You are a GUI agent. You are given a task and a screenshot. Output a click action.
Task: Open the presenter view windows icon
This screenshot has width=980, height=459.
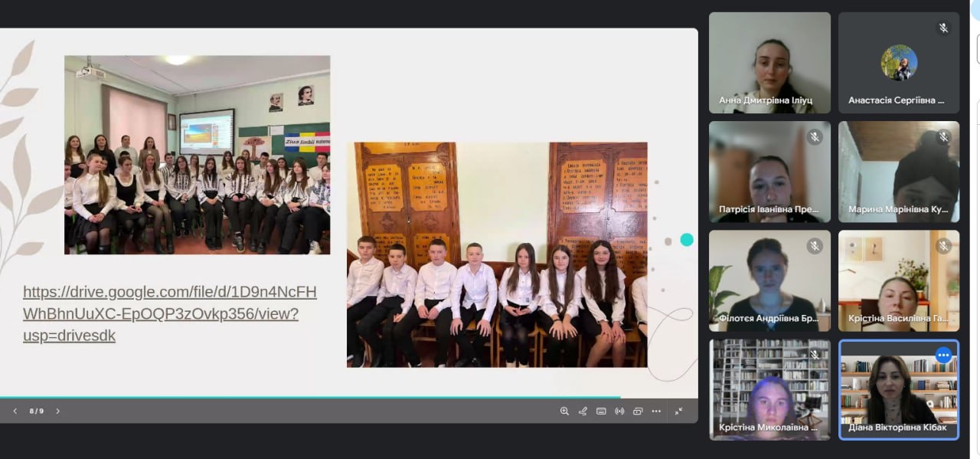coord(638,411)
